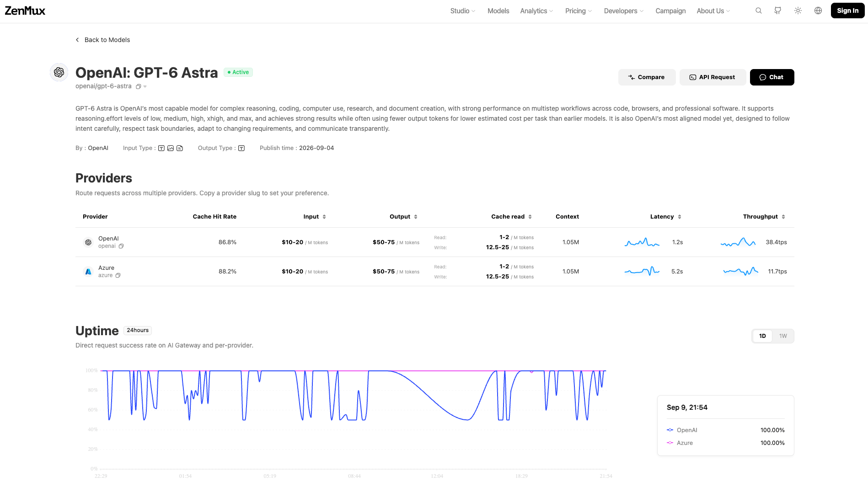Click the 1.2s latency value
The width and height of the screenshot is (868, 487).
coord(677,242)
